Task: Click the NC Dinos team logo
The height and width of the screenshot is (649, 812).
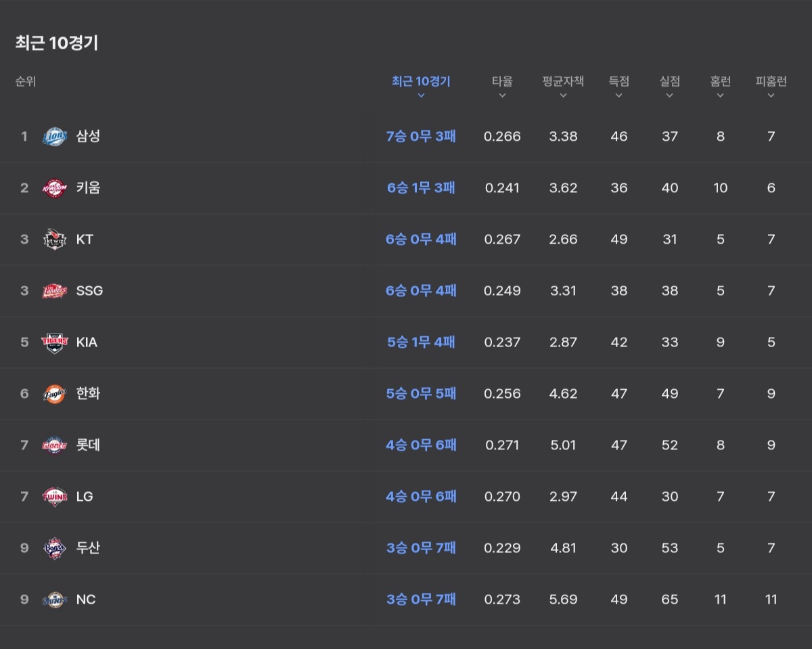Action: pyautogui.click(x=55, y=600)
